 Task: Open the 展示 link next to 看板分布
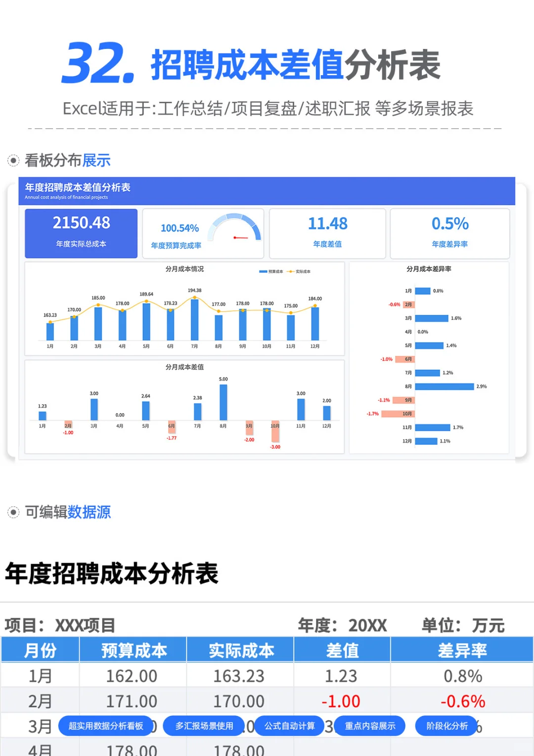96,159
